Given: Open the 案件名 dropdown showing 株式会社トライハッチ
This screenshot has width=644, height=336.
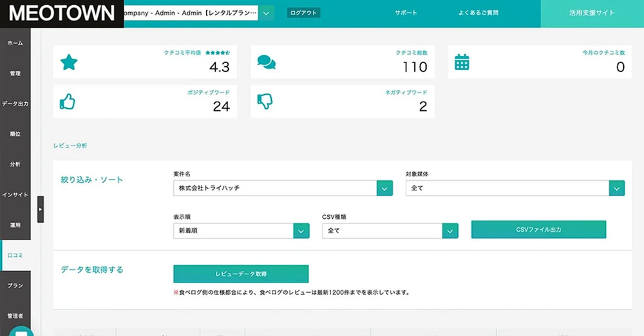Looking at the screenshot, I should pos(384,189).
